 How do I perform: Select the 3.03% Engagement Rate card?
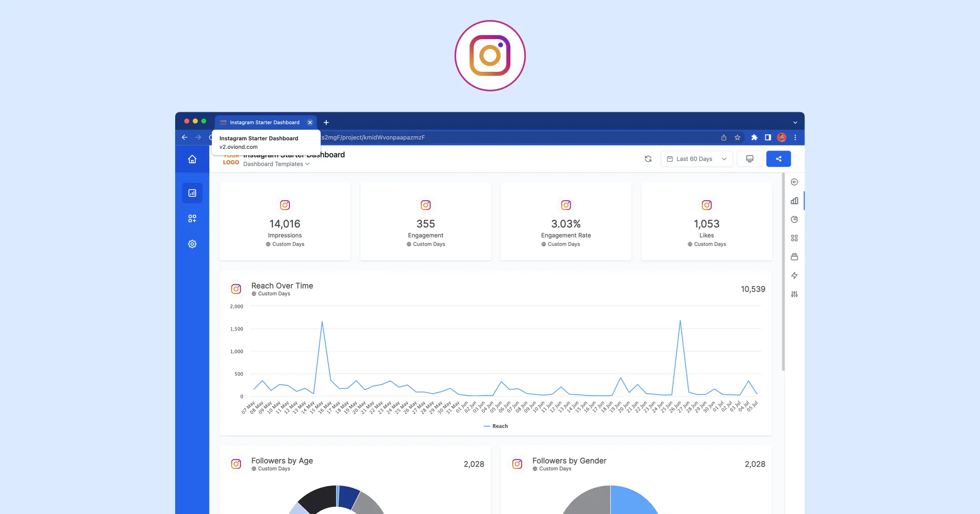[566, 222]
